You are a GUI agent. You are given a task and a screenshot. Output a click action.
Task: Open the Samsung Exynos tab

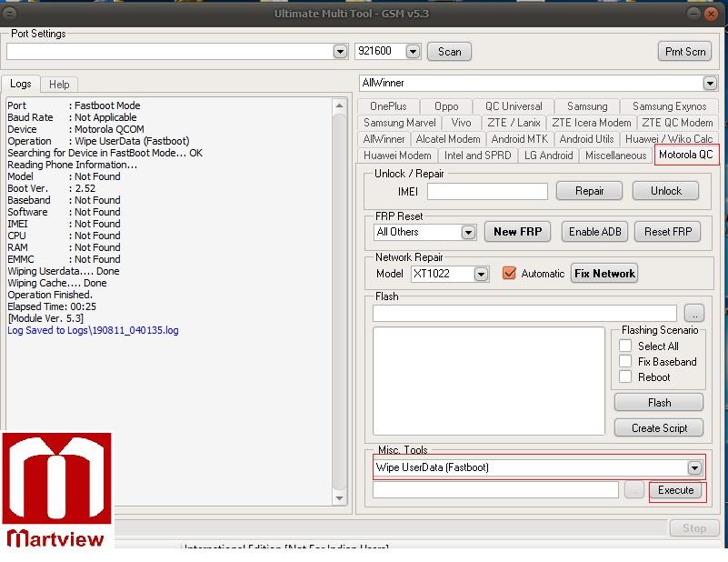[x=669, y=106]
